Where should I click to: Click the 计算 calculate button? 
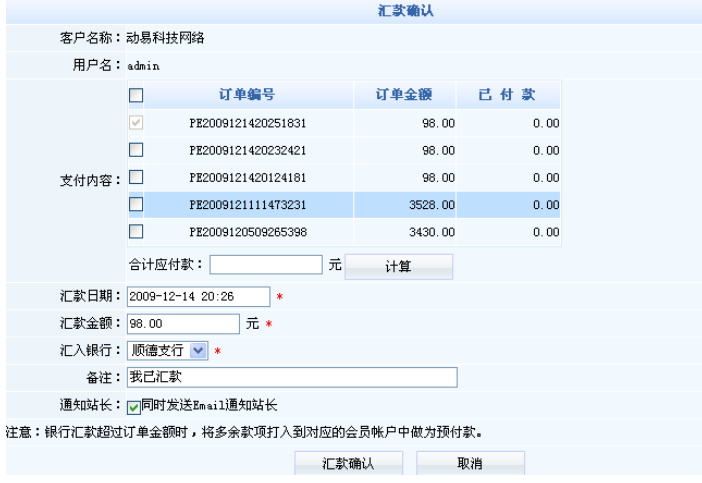[398, 267]
